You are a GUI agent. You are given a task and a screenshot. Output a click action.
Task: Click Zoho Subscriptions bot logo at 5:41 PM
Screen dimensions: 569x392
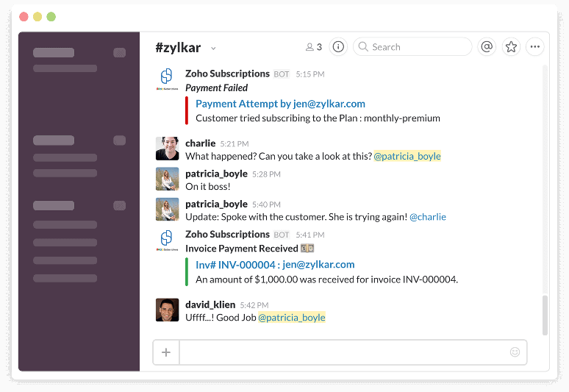click(167, 240)
